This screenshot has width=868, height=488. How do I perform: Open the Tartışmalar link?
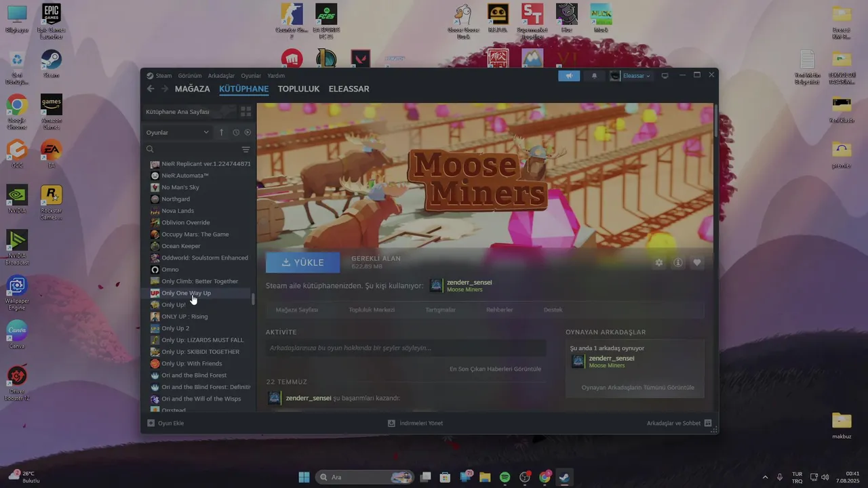point(440,310)
